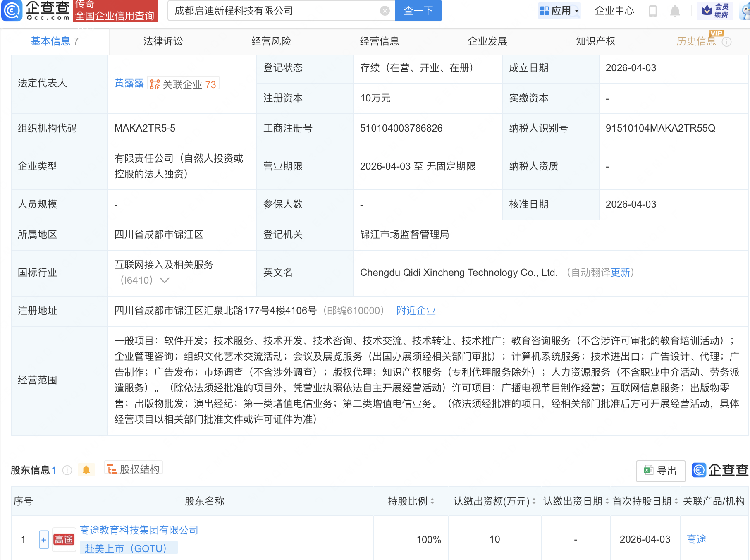Expand the 国标行业 (I6410) chevron
750x560 pixels.
tap(164, 280)
